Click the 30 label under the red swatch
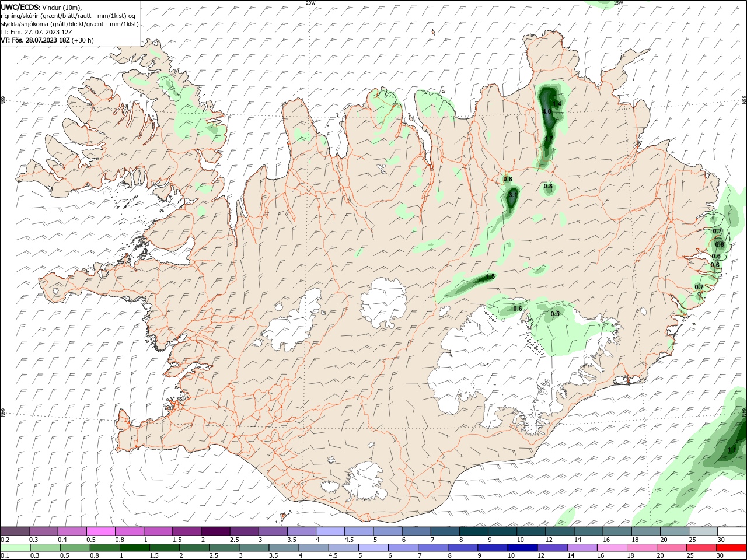The width and height of the screenshot is (747, 560). [x=721, y=556]
